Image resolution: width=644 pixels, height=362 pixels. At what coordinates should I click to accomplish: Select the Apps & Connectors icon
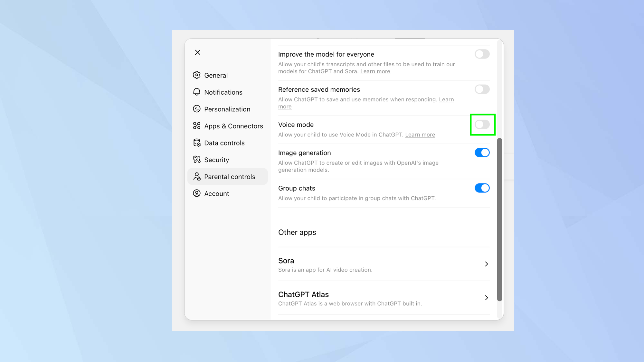197,126
